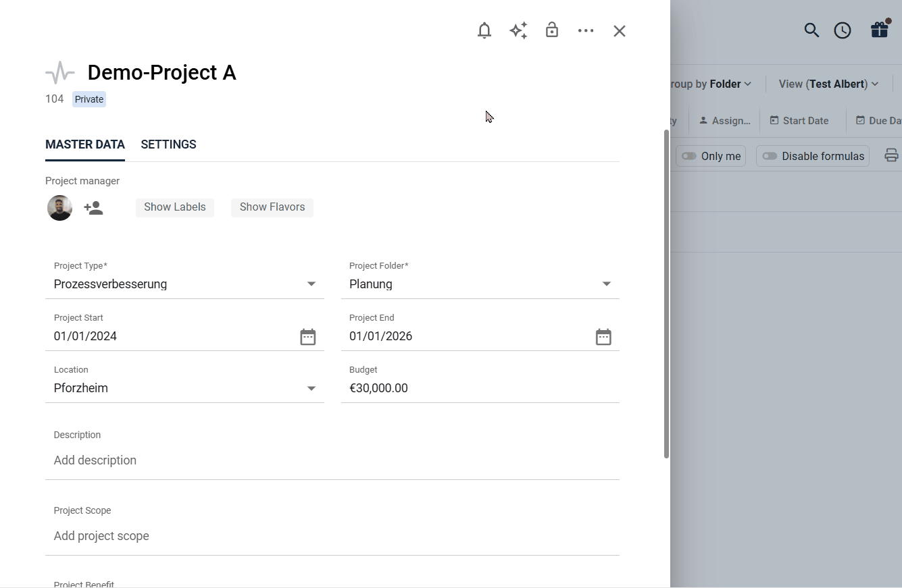Click the Show Flavors button
Screen dimensions: 902x588
click(272, 207)
